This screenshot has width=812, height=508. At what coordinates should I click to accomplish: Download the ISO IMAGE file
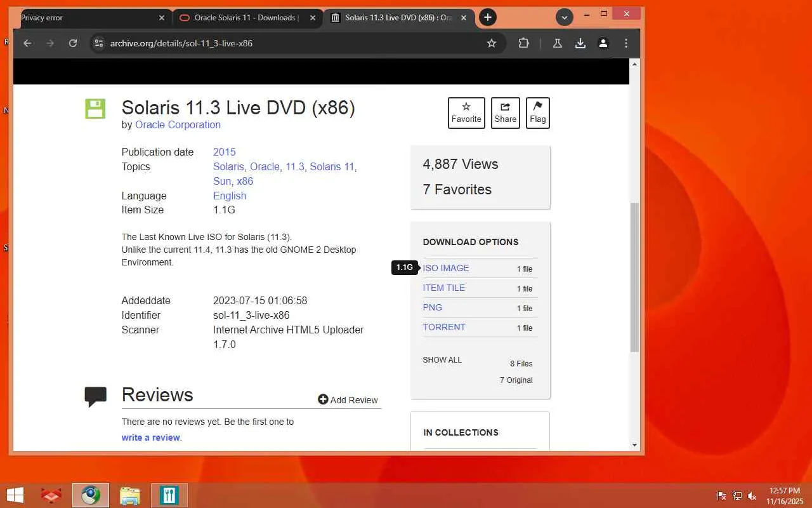(446, 268)
